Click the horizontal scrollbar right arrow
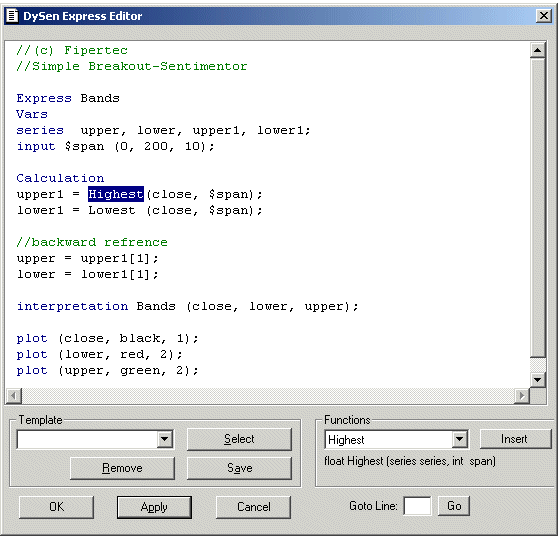The width and height of the screenshot is (560, 543). pyautogui.click(x=522, y=396)
